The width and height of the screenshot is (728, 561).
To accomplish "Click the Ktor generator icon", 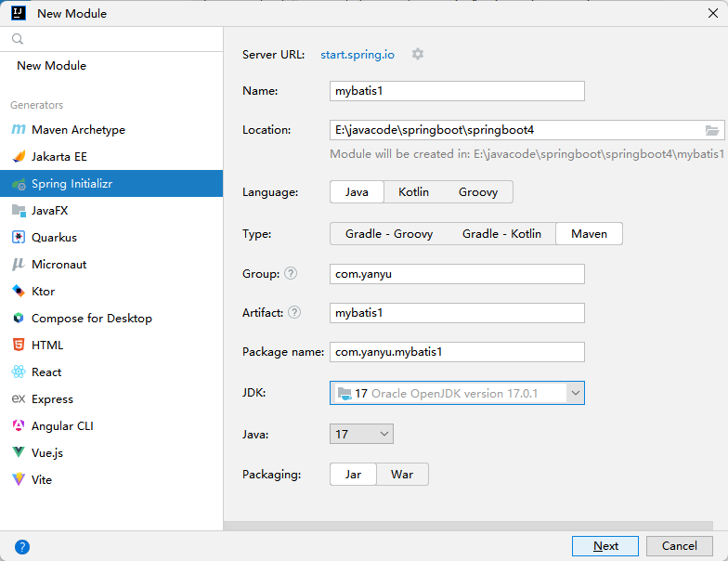I will [19, 292].
